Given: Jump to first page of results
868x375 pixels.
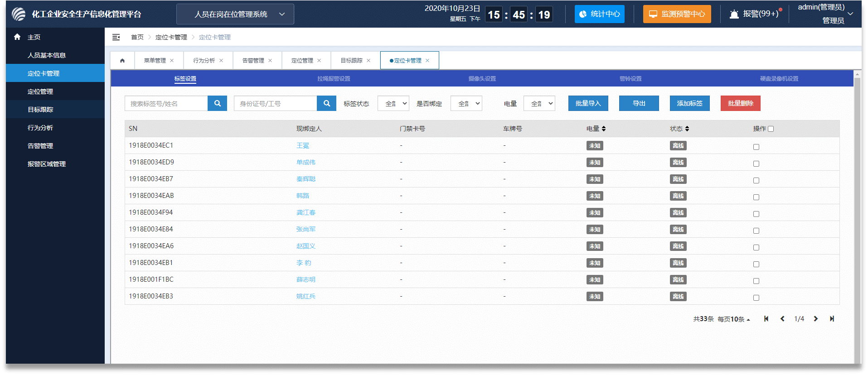Looking at the screenshot, I should tap(766, 319).
